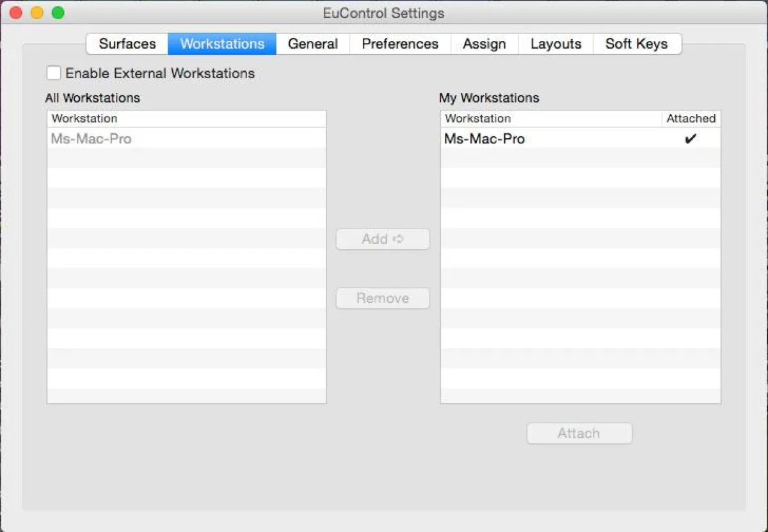Viewport: 768px width, 532px height.
Task: Close the EuControl Settings window
Action: pyautogui.click(x=16, y=13)
